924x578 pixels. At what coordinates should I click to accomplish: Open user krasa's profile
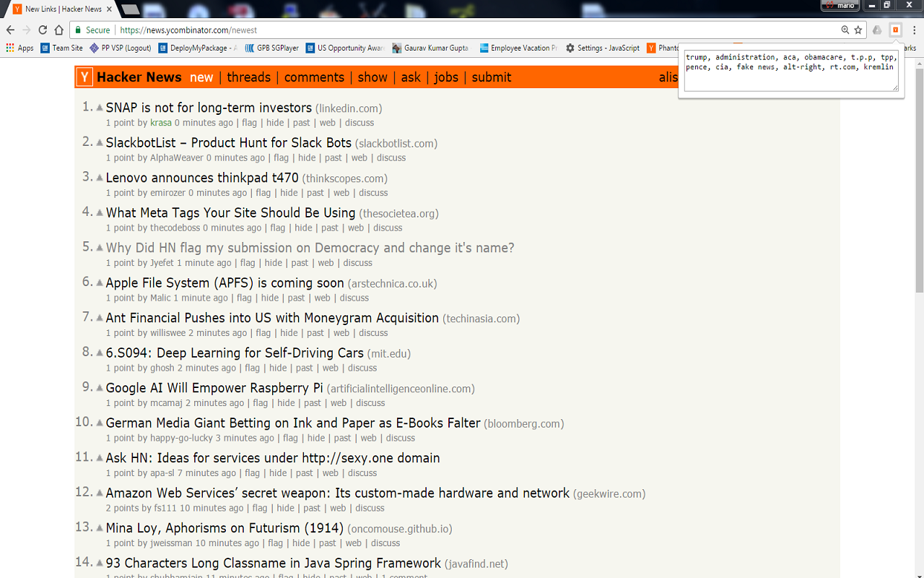tap(161, 123)
